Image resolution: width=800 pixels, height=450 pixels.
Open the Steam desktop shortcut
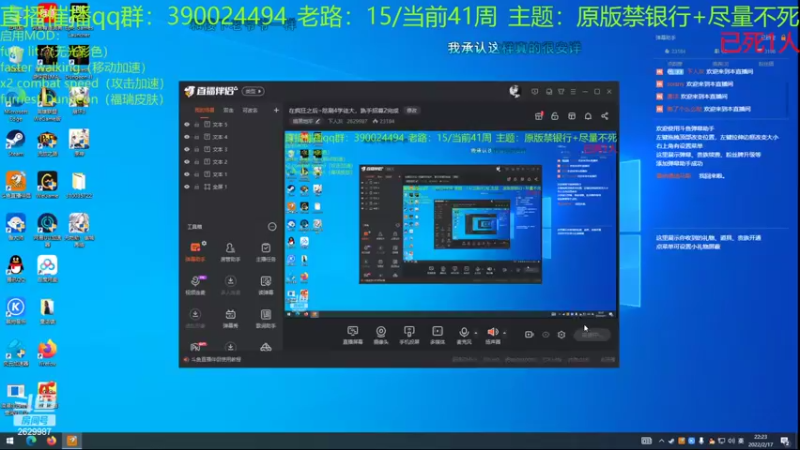[16, 143]
